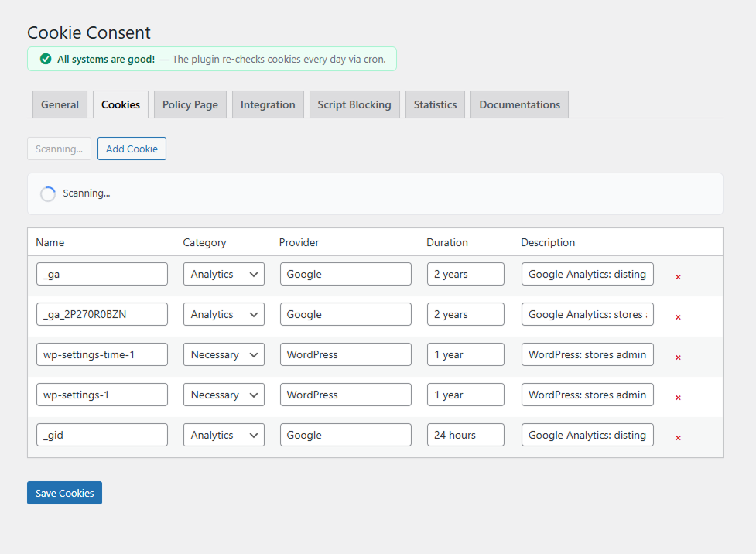Delete the _ga cookie with red x
This screenshot has height=554, width=756.
[678, 276]
